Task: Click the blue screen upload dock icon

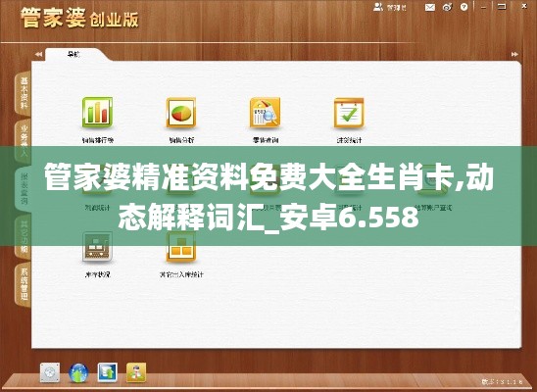Action: point(107,372)
